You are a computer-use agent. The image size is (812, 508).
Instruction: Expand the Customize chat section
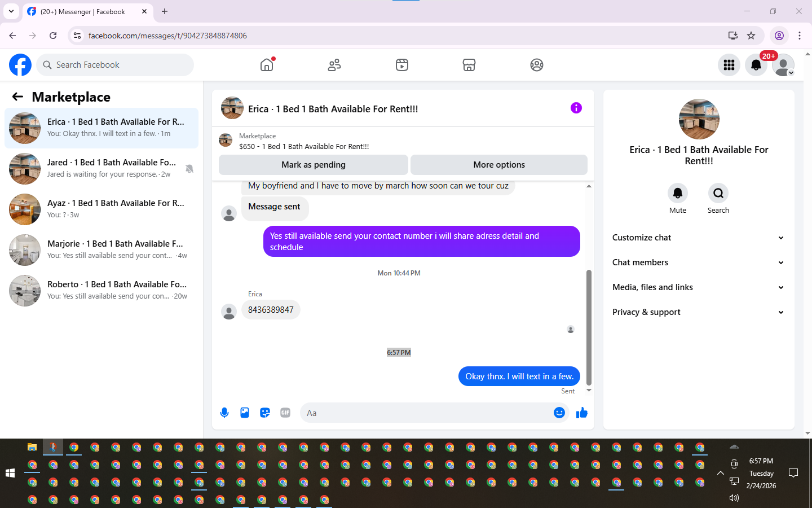[x=699, y=238]
